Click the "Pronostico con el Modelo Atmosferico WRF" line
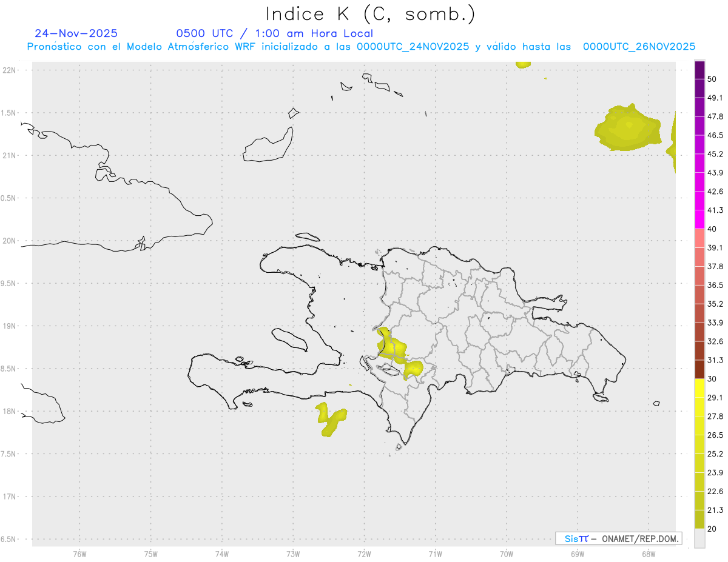 [x=361, y=47]
